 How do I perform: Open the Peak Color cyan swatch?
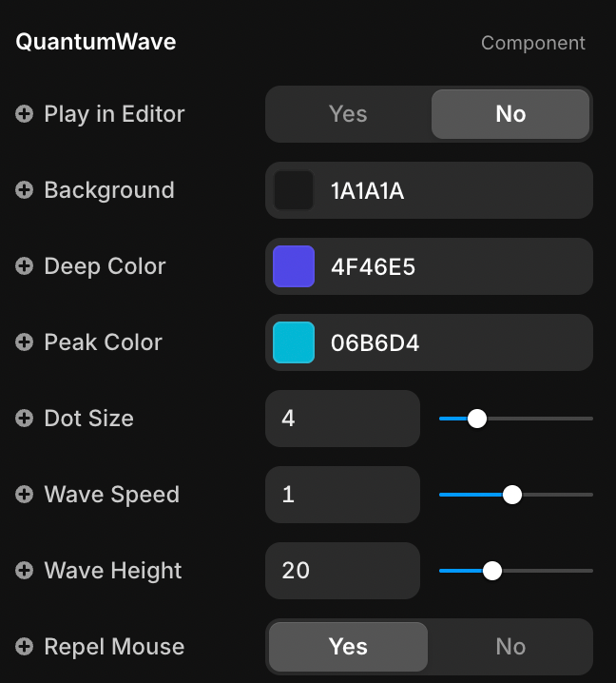(x=294, y=342)
